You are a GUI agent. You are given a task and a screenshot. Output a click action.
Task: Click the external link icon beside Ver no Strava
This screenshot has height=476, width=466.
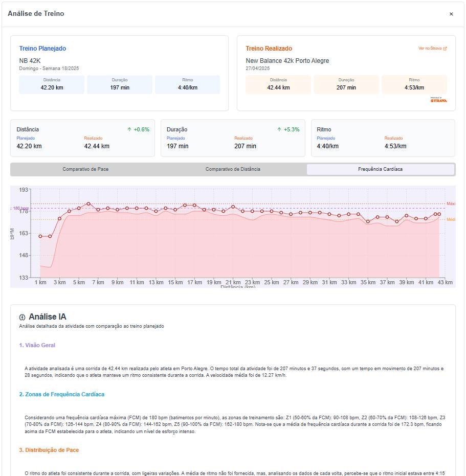pos(445,48)
